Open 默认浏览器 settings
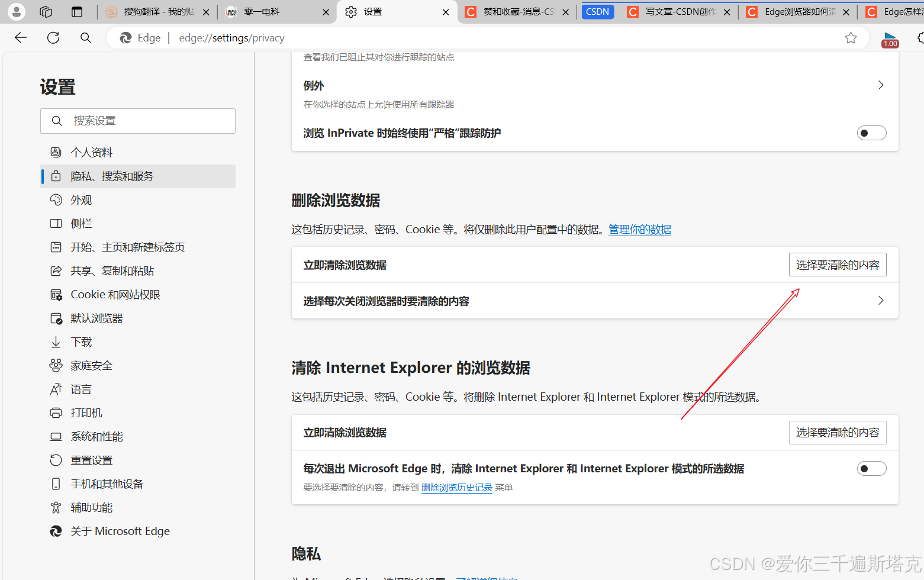The height and width of the screenshot is (580, 924). coord(96,318)
